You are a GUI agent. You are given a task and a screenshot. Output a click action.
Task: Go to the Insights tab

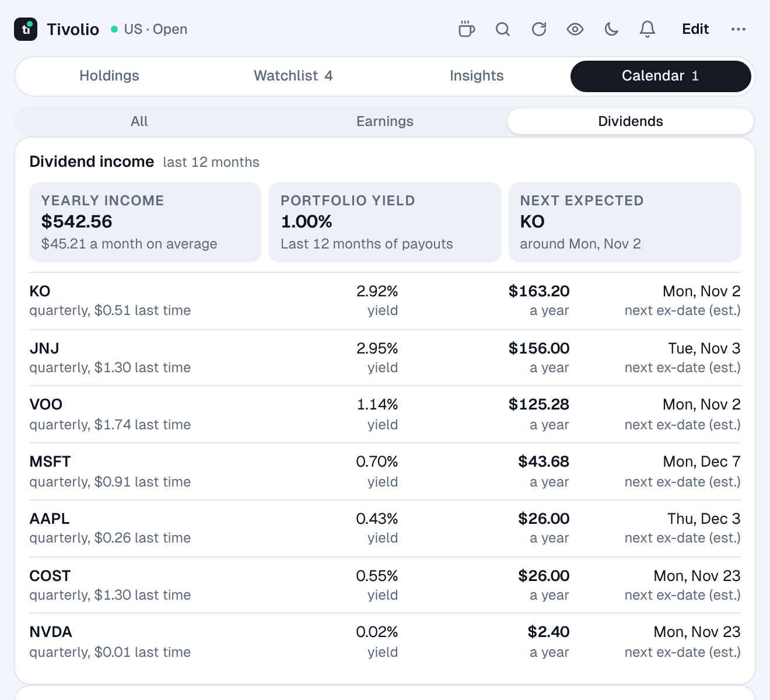tap(477, 76)
